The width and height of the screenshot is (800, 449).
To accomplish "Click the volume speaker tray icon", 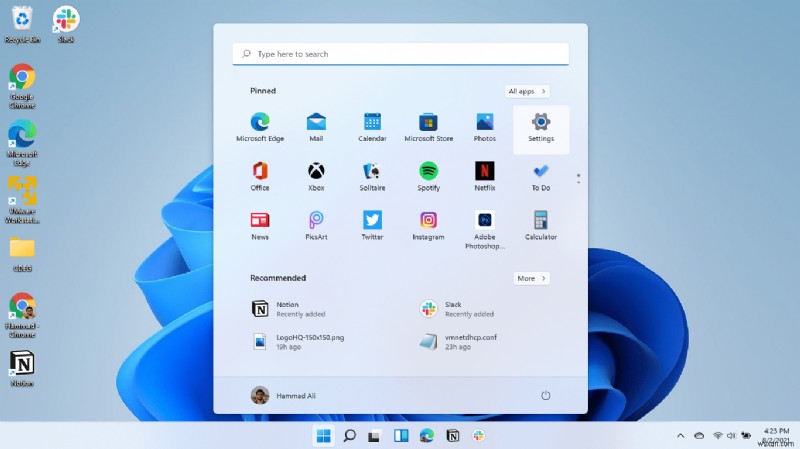I will [731, 436].
